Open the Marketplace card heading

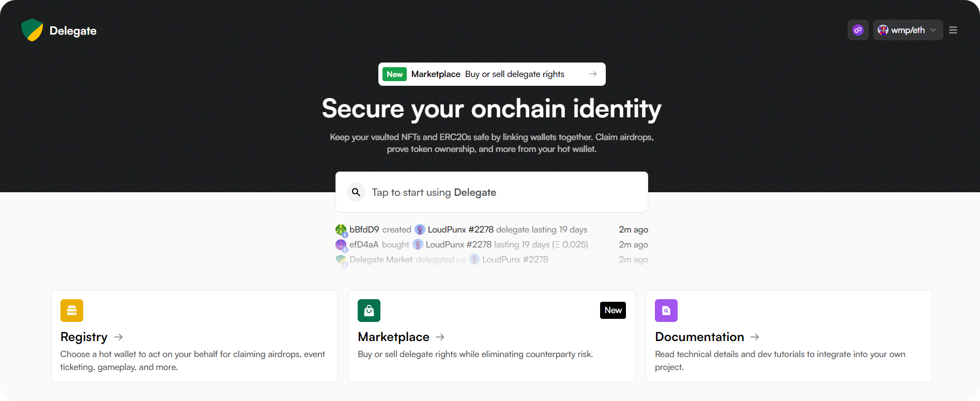pos(393,337)
